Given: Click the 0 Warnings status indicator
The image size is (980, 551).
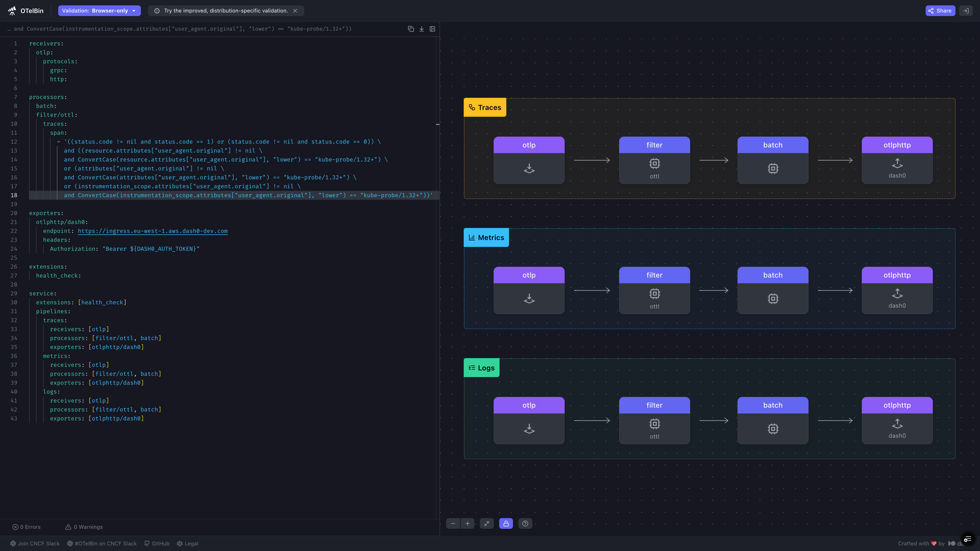Looking at the screenshot, I should click(x=84, y=527).
